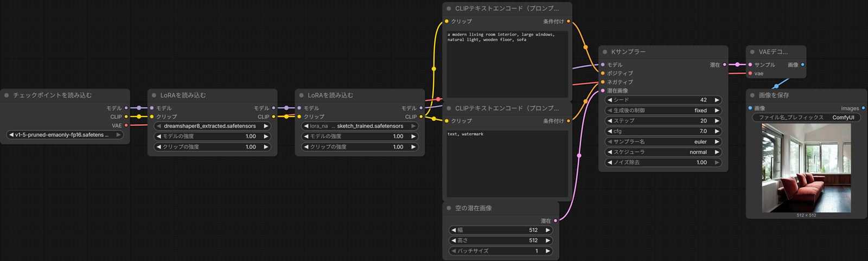Click the ポジティブ input port on Kサンプラー
This screenshot has height=261, width=868.
[603, 73]
